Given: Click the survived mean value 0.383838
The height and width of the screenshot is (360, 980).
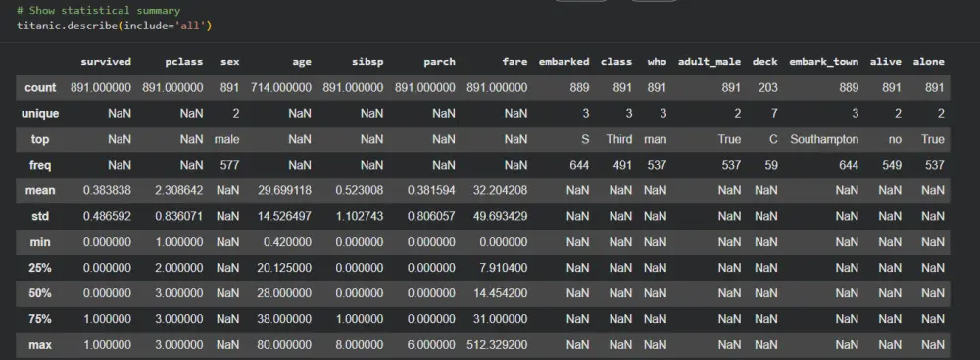Looking at the screenshot, I should (107, 191).
